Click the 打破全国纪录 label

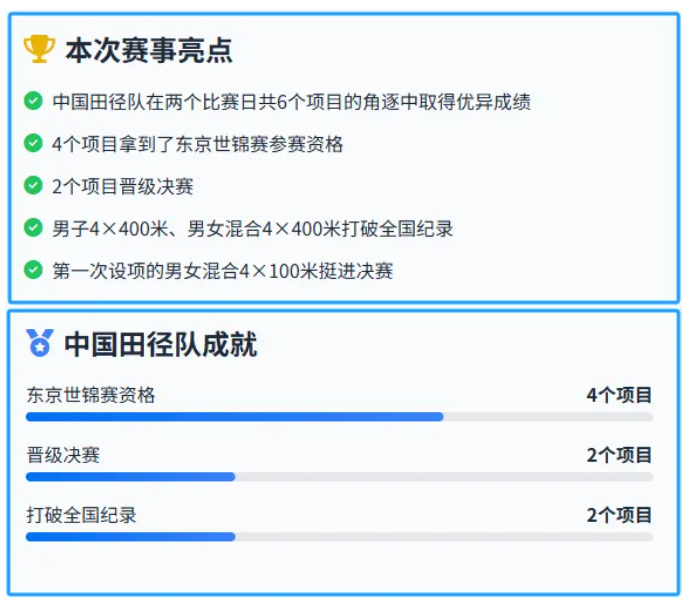[x=82, y=515]
